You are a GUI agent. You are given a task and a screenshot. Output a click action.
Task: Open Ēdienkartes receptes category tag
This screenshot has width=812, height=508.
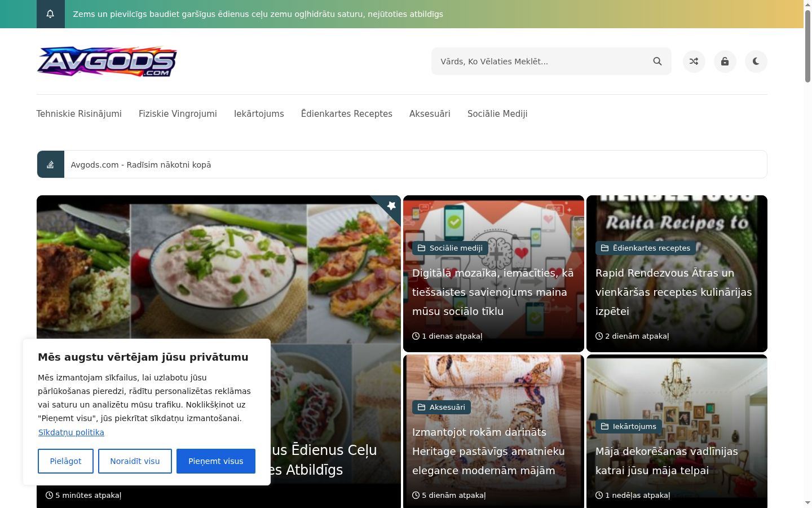pos(646,248)
